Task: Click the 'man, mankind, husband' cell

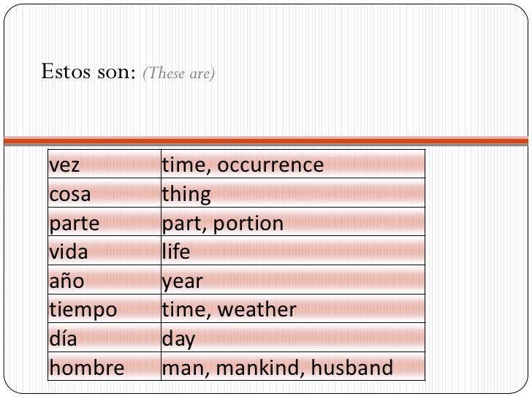Action: [293, 366]
